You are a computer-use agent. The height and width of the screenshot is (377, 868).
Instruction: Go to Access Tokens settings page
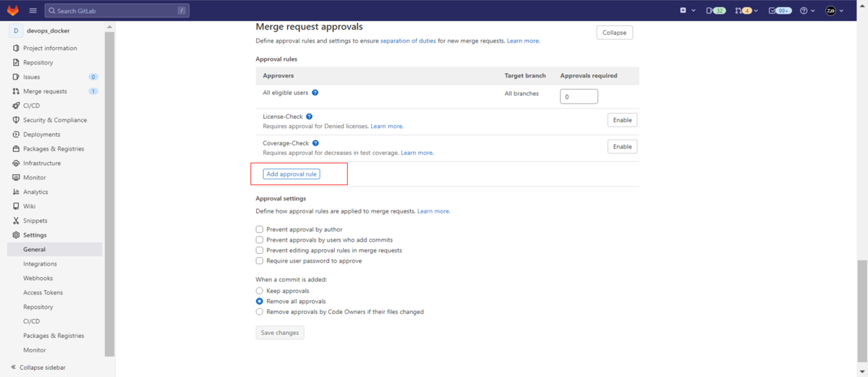pos(43,293)
